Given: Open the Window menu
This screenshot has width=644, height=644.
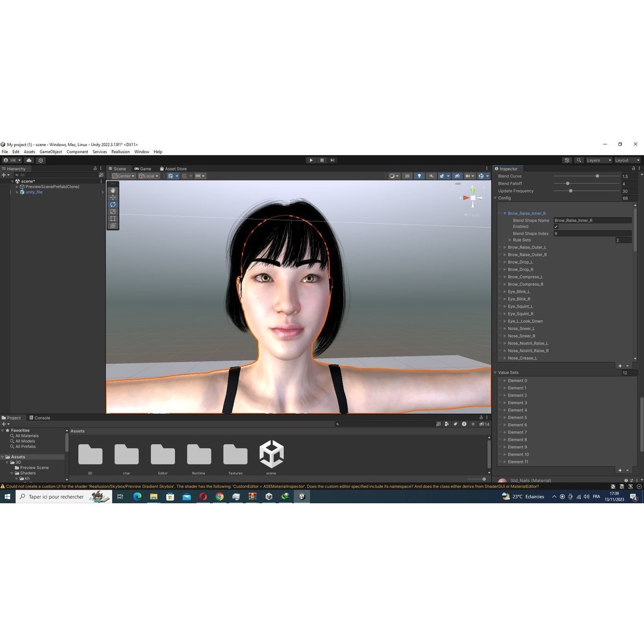Looking at the screenshot, I should tap(142, 151).
